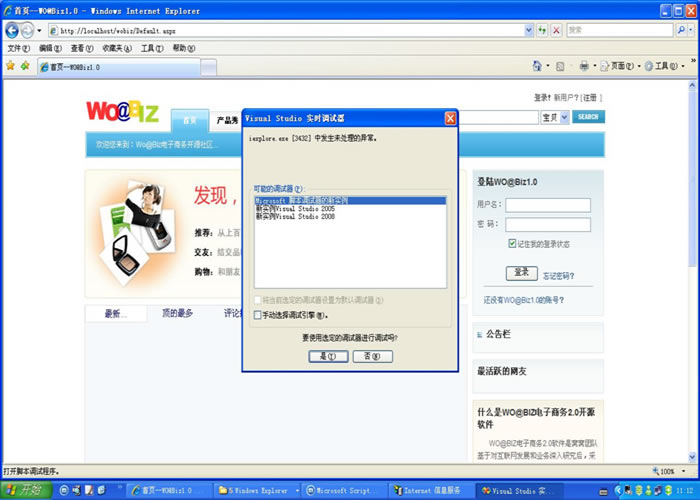
Task: Open the address bar dropdown arrow
Action: [x=529, y=30]
